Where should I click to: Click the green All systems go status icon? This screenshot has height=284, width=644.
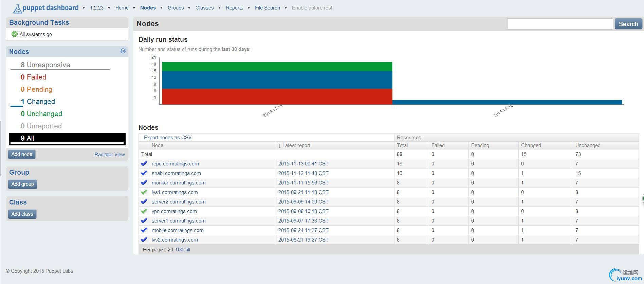point(15,34)
